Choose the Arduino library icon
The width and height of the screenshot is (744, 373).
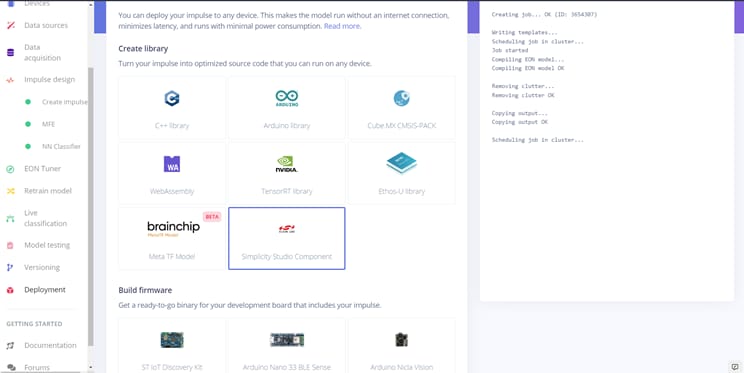[287, 98]
